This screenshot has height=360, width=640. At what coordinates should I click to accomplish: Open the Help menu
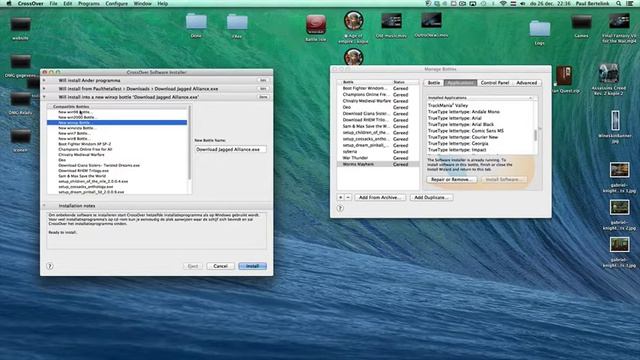162,4
